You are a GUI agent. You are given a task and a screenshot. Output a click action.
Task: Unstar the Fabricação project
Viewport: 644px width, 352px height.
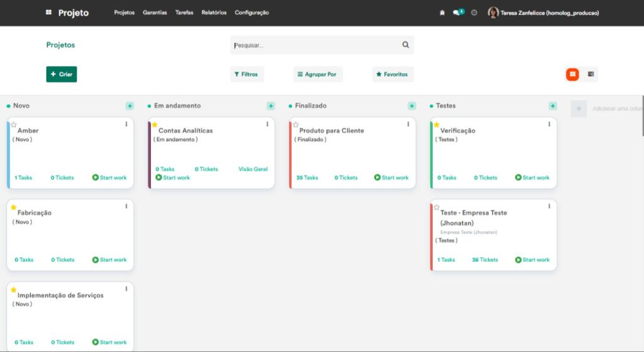tap(14, 207)
